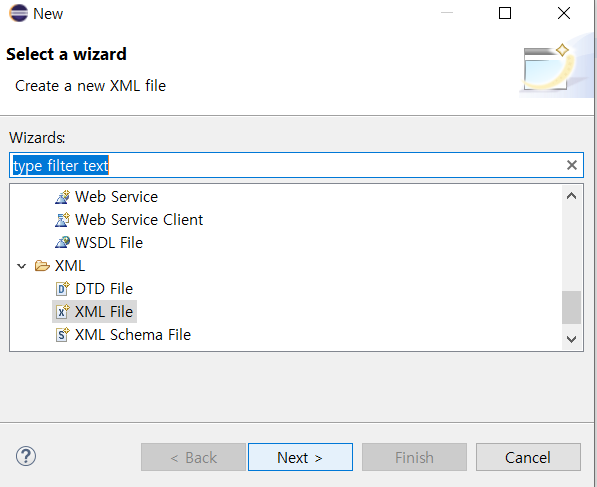
Task: Click the XML Schema File icon
Action: click(x=62, y=335)
